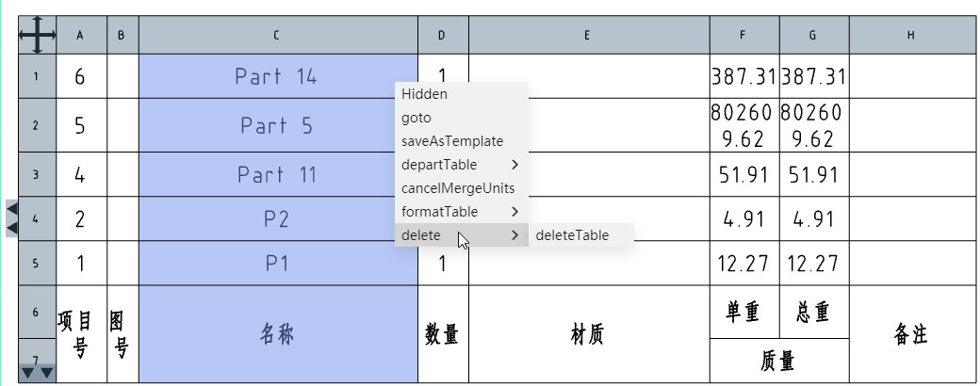Click the table move cross-arrows handle

37,35
